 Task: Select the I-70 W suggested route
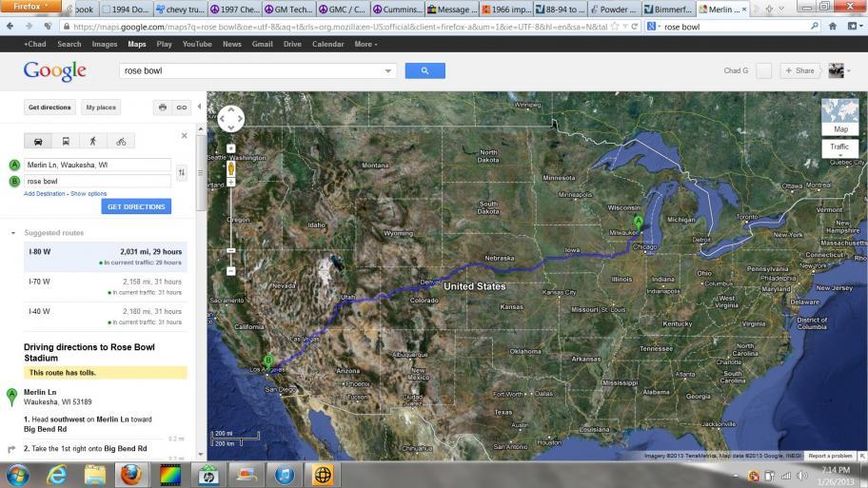point(106,286)
